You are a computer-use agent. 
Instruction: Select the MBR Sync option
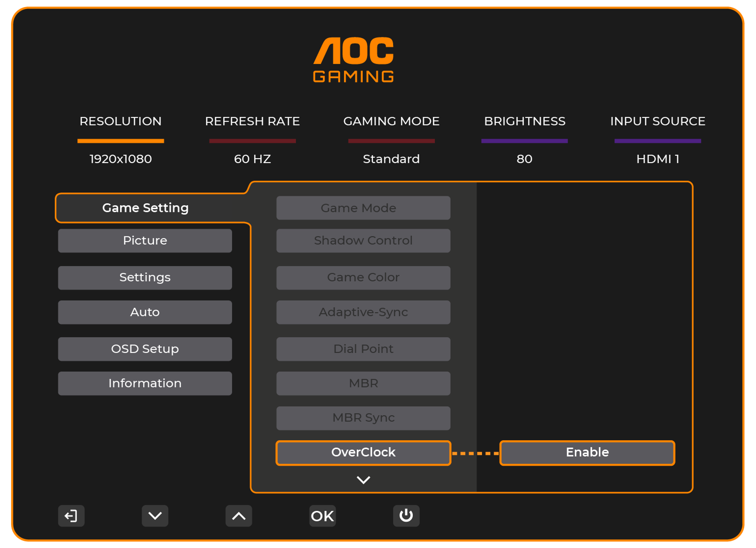[363, 418]
